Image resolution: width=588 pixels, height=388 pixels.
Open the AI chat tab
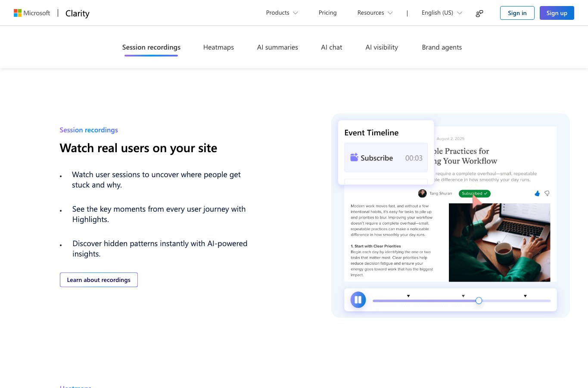coord(331,47)
